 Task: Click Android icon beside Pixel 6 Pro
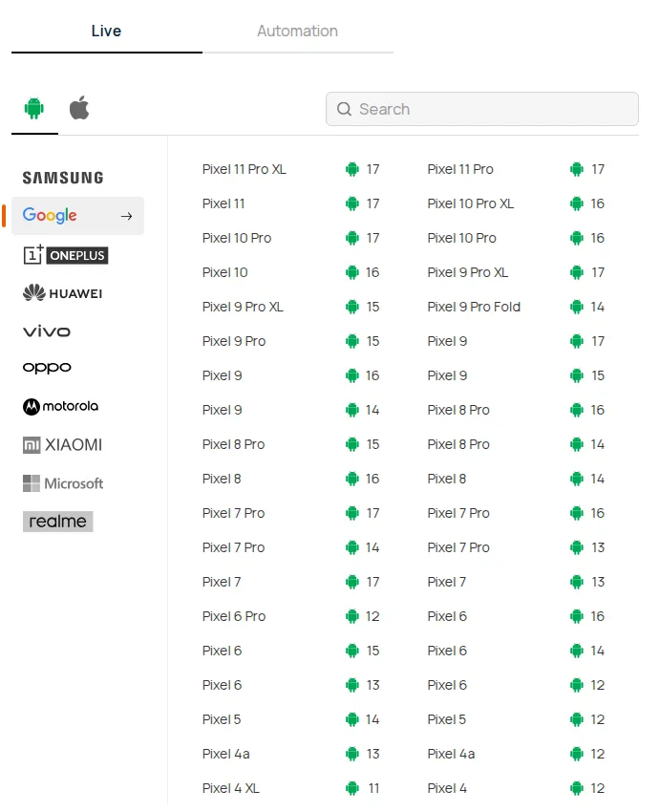(x=352, y=616)
